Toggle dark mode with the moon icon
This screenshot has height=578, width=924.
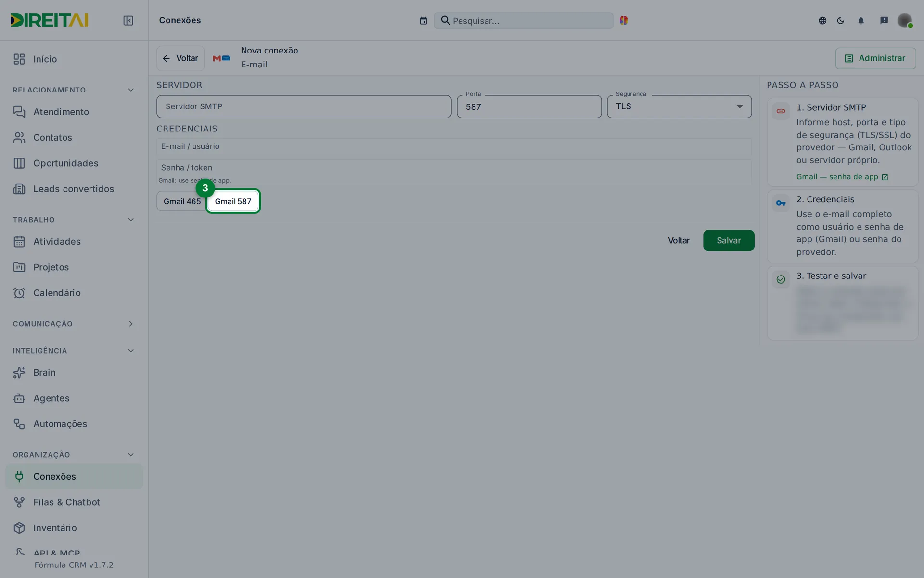point(841,20)
